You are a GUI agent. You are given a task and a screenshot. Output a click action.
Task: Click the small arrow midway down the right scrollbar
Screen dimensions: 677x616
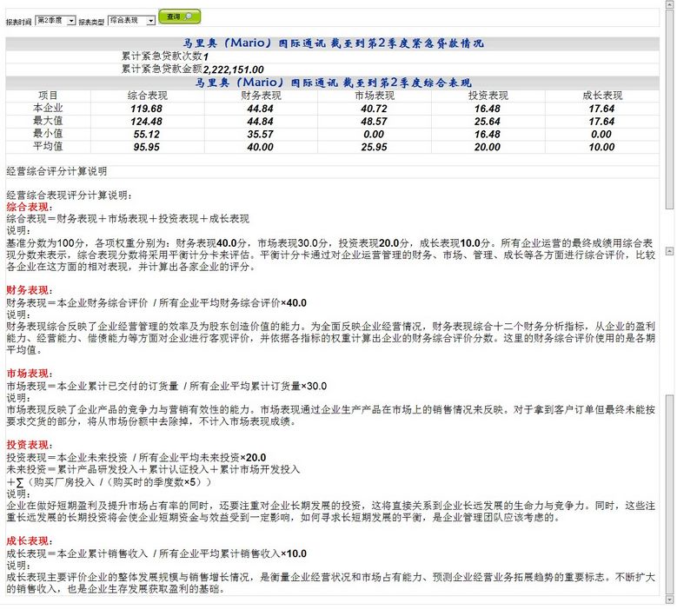[x=670, y=251]
